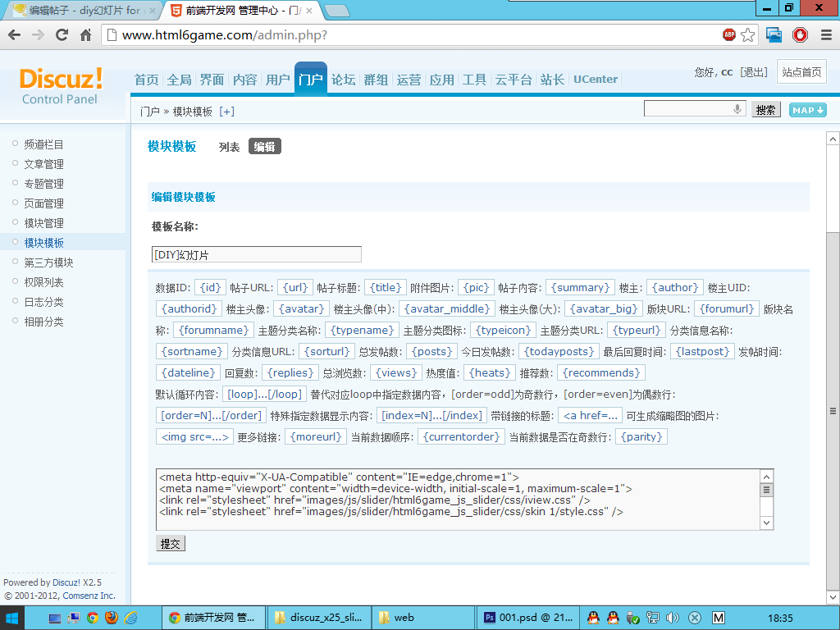Open the MAP navigation button
The height and width of the screenshot is (630, 840).
[807, 110]
